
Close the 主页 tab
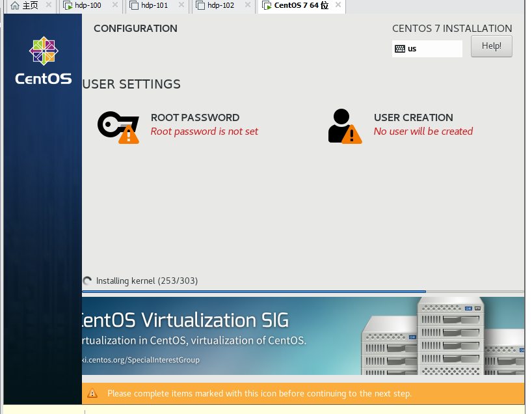pyautogui.click(x=49, y=5)
